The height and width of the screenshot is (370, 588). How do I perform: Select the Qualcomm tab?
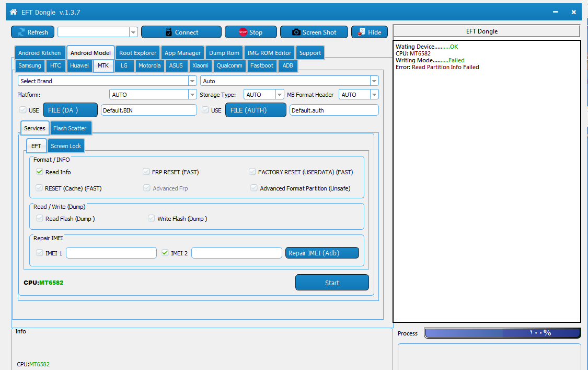[x=229, y=65]
